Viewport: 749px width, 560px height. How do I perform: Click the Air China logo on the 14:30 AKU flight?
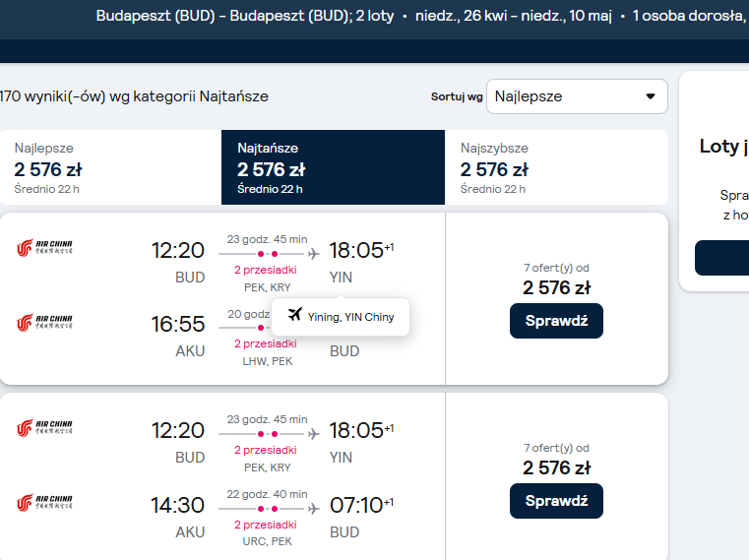point(44,503)
